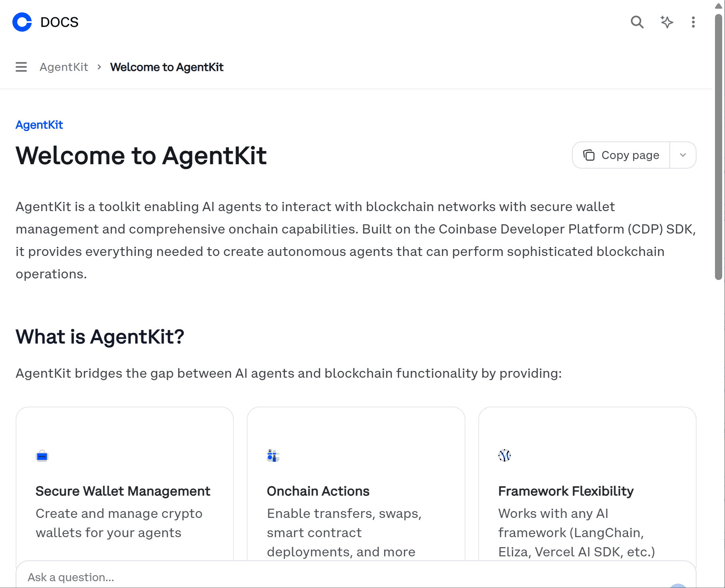Select AgentKit in the breadcrumb trail
Viewport: 725px width, 588px height.
pos(64,67)
